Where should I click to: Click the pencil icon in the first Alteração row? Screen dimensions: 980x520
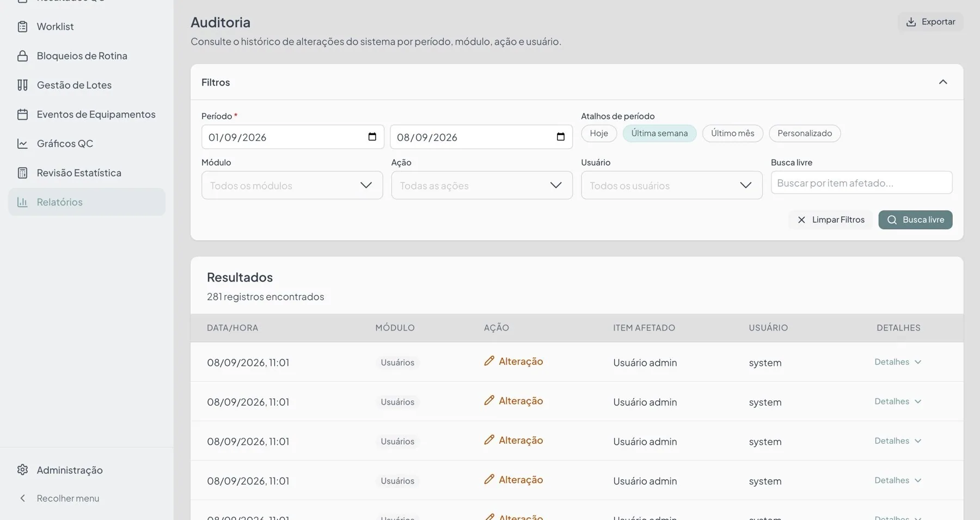coord(489,361)
